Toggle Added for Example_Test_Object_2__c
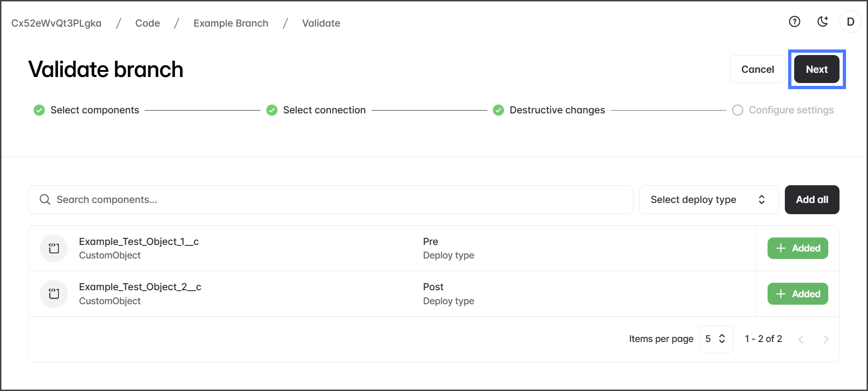Viewport: 868px width, 391px height. point(797,294)
